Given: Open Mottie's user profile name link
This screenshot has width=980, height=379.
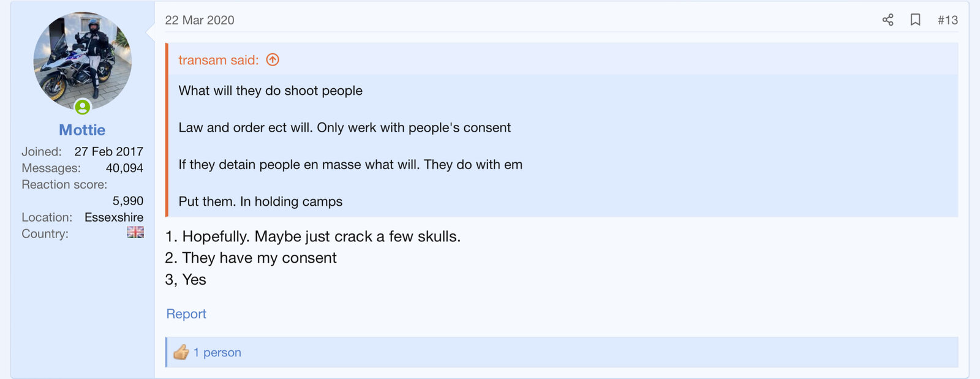Looking at the screenshot, I should tap(82, 130).
